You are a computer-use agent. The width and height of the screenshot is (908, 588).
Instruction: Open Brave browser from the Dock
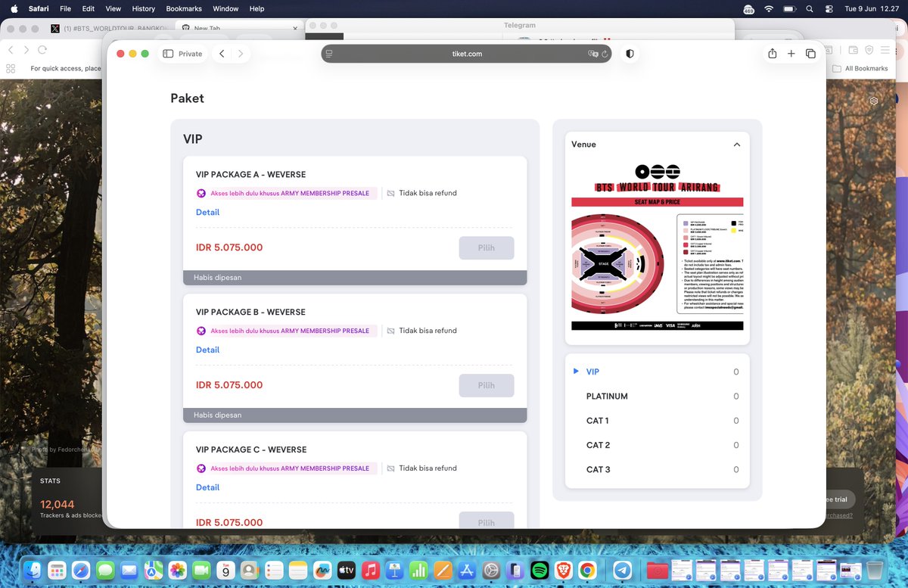(x=564, y=570)
